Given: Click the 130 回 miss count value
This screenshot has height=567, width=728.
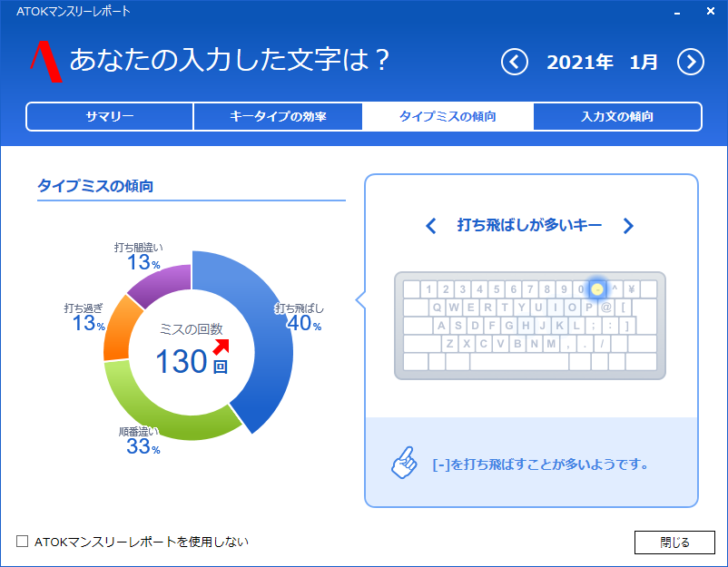Looking at the screenshot, I should [x=192, y=362].
